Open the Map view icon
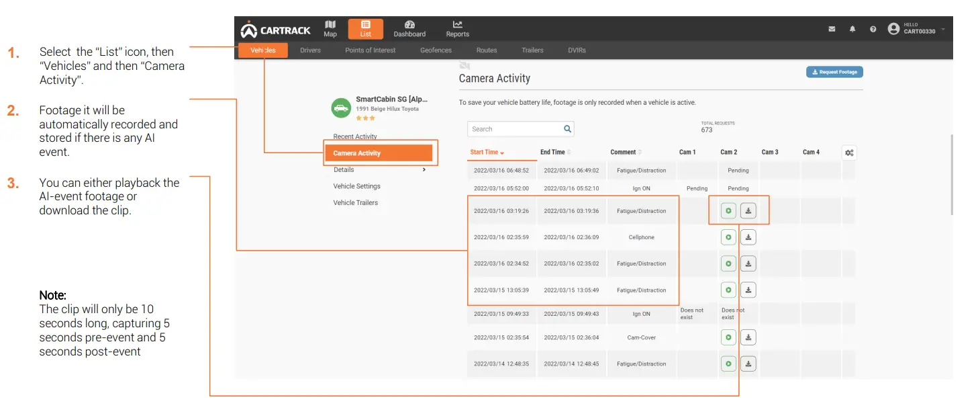The image size is (980, 420). point(330,28)
